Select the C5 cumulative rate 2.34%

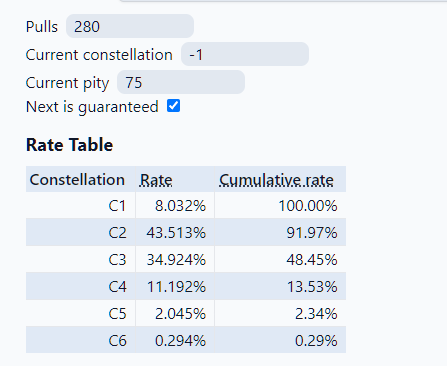click(x=316, y=314)
